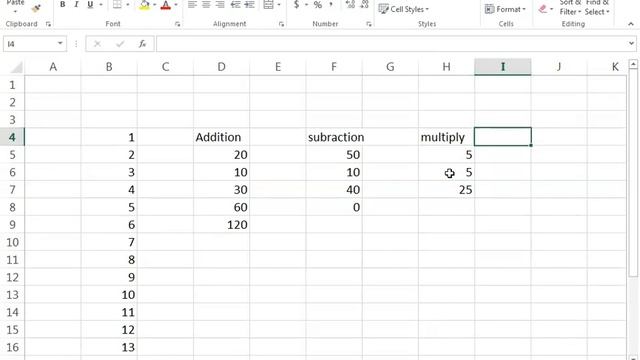Open Find & Select menu

tap(597, 7)
